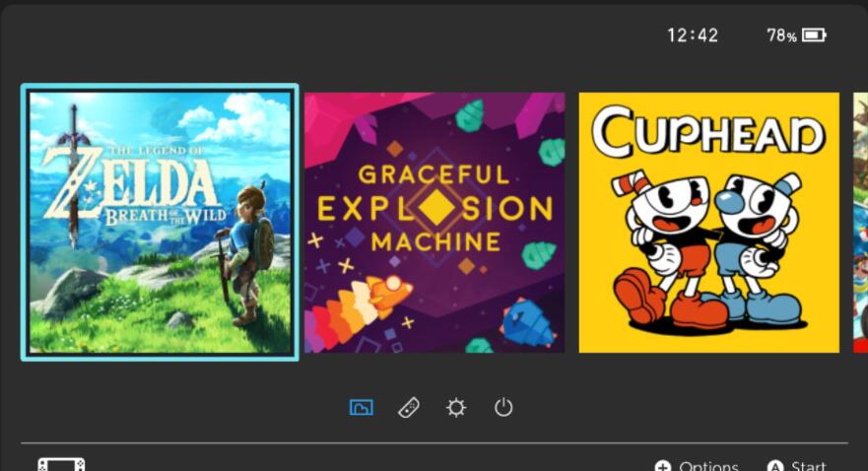Image resolution: width=868 pixels, height=471 pixels.
Task: Select the Sleep Mode power icon
Action: pos(503,408)
